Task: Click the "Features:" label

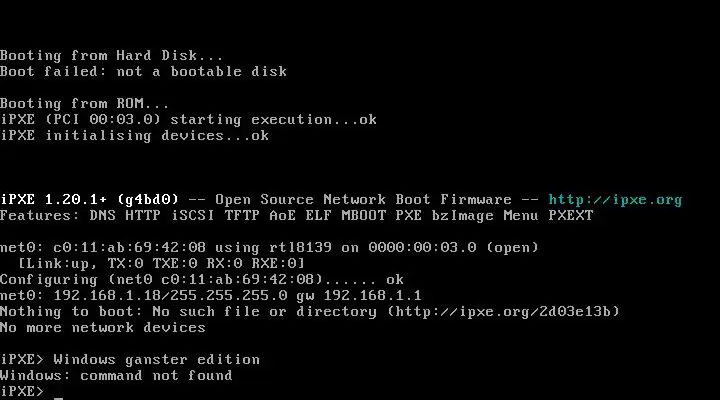Action: coord(40,215)
